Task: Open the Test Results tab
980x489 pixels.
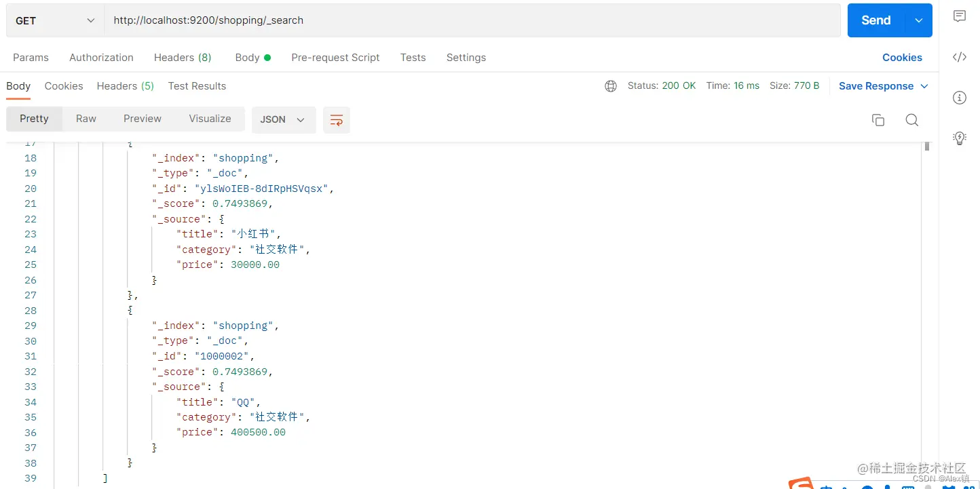Action: tap(197, 86)
